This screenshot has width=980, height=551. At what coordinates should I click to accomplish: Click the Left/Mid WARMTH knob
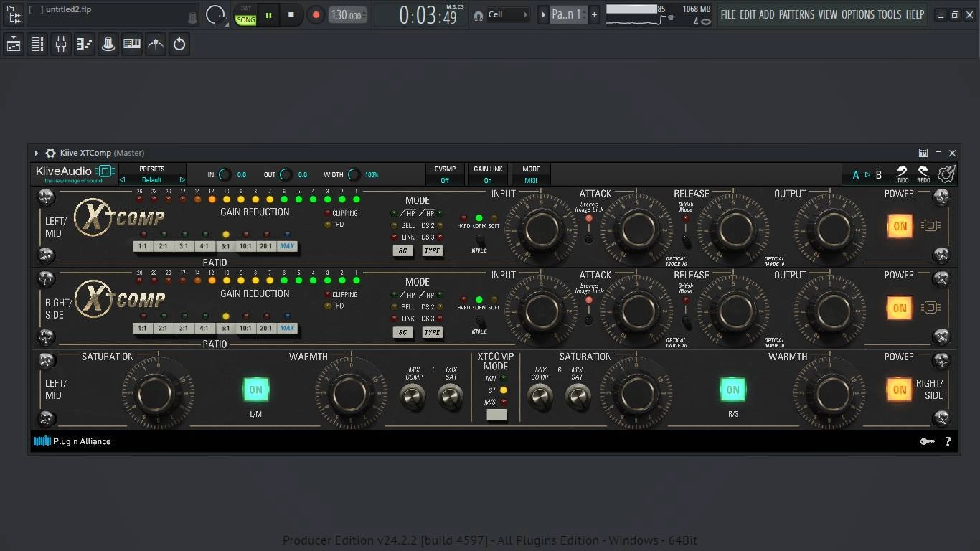point(349,394)
